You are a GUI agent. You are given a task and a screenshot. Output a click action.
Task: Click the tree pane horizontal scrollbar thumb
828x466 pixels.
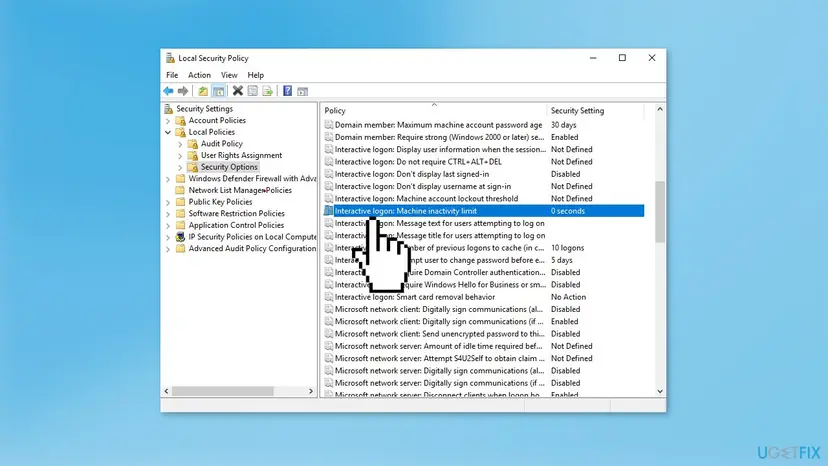[x=223, y=391]
